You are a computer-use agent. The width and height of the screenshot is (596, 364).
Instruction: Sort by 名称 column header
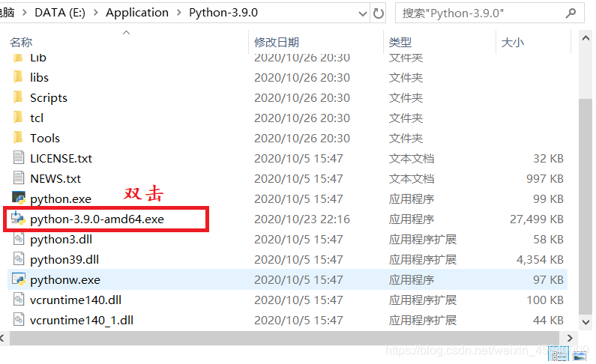click(21, 42)
